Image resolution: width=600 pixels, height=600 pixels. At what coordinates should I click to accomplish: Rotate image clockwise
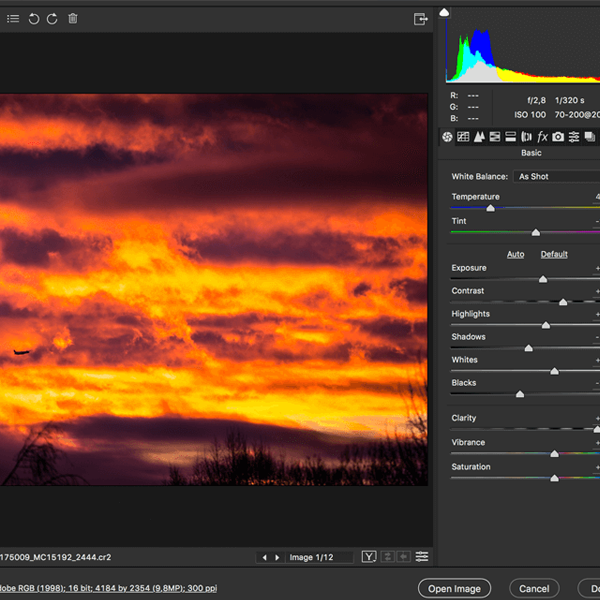point(52,19)
